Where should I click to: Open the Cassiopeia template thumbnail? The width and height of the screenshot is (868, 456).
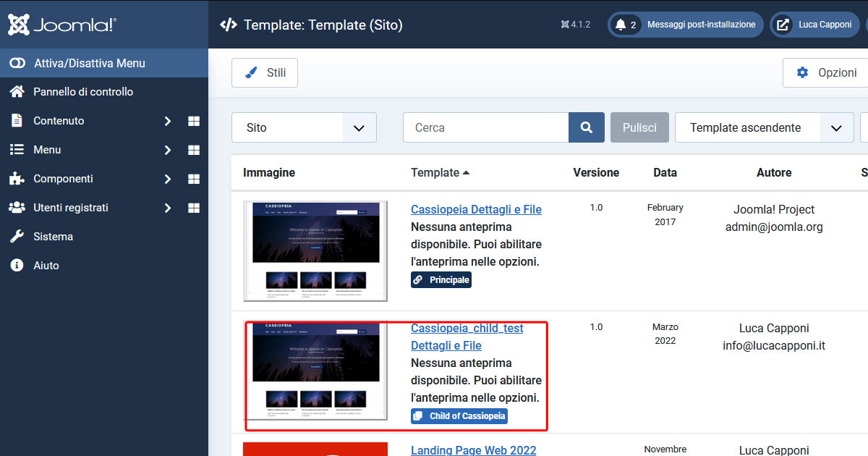click(315, 251)
